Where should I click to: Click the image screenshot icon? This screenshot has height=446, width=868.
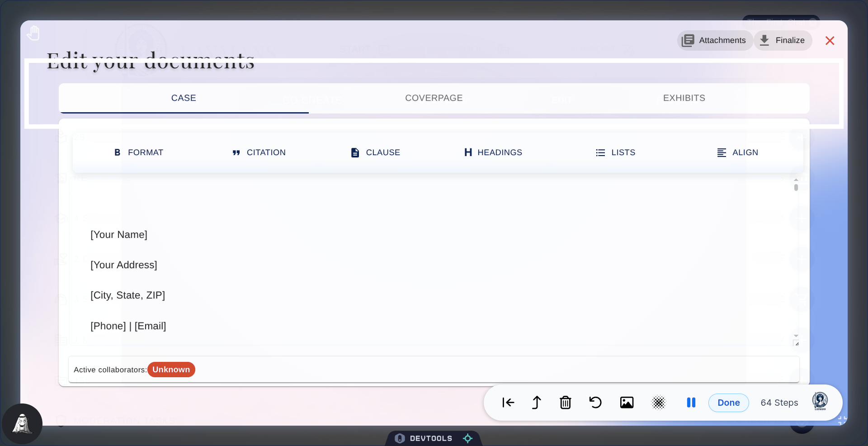pyautogui.click(x=627, y=403)
